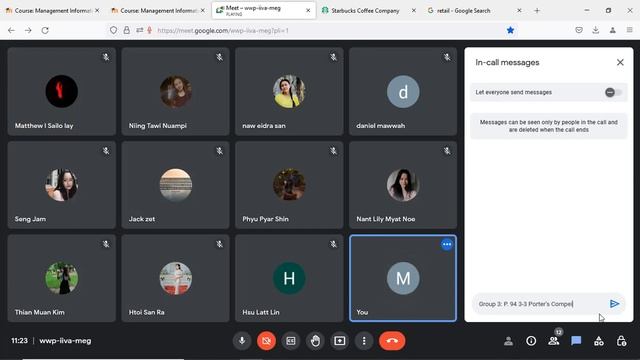Click the muted mic icon on Jack zet's tile
The width and height of the screenshot is (640, 360).
220,151
